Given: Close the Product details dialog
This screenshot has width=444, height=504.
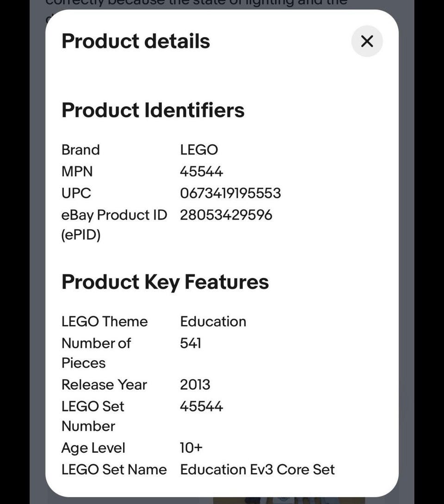Looking at the screenshot, I should pyautogui.click(x=367, y=41).
